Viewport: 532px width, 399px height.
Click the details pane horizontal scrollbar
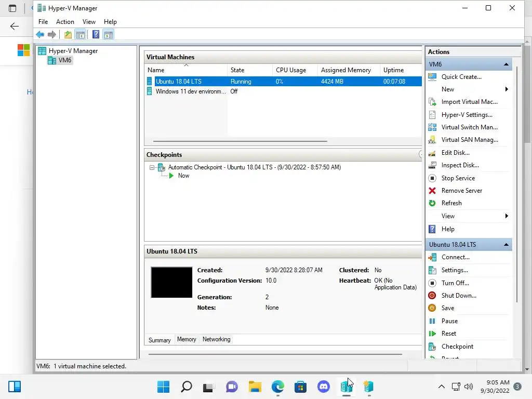pyautogui.click(x=275, y=354)
